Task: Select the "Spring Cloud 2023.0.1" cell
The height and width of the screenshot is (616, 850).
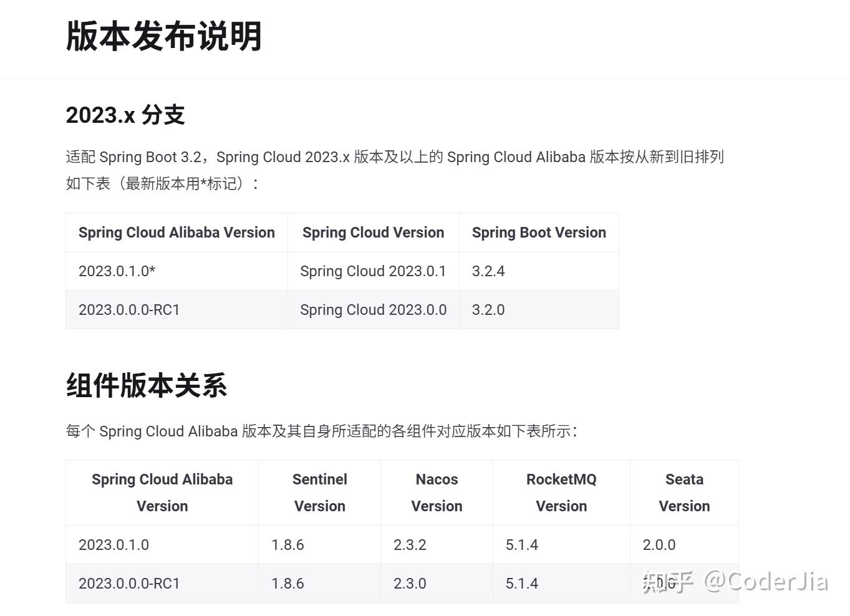Action: [373, 271]
